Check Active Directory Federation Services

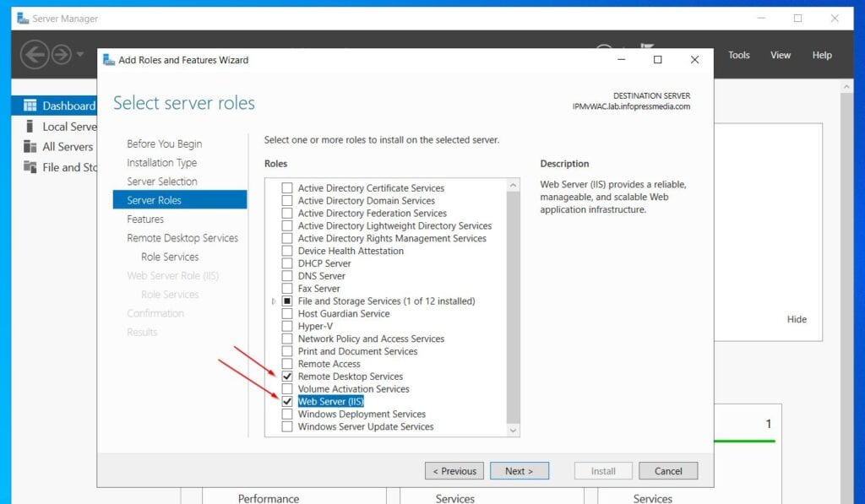click(287, 214)
